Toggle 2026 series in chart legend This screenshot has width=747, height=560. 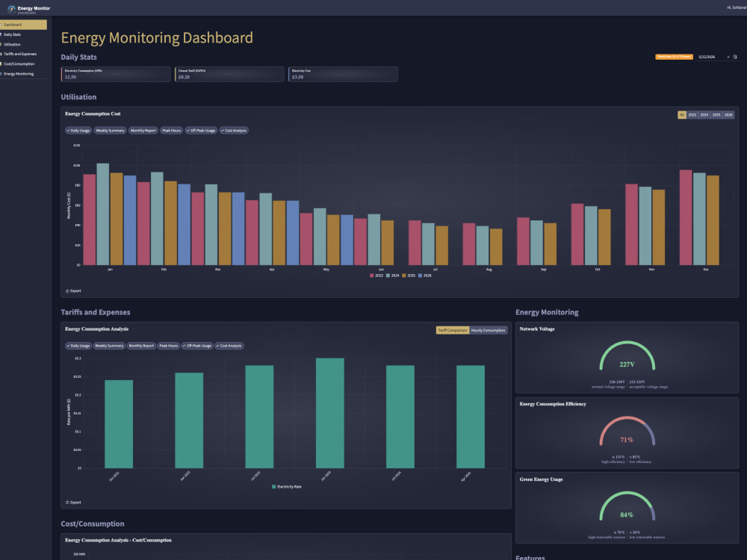tap(425, 276)
